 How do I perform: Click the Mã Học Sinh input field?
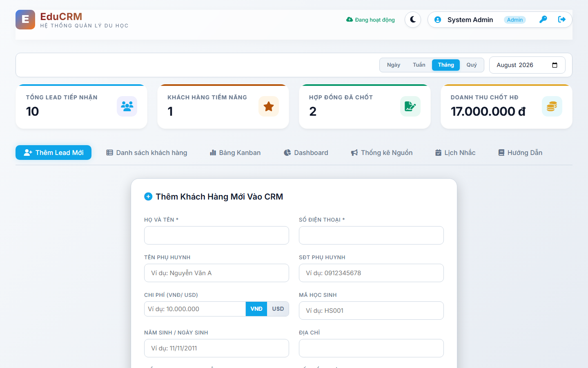tap(371, 311)
